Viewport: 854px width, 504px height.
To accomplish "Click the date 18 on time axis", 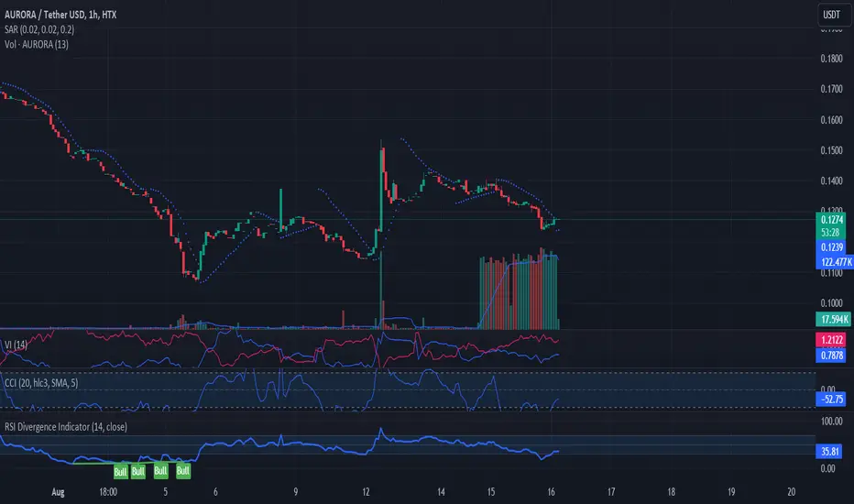I will pyautogui.click(x=672, y=492).
